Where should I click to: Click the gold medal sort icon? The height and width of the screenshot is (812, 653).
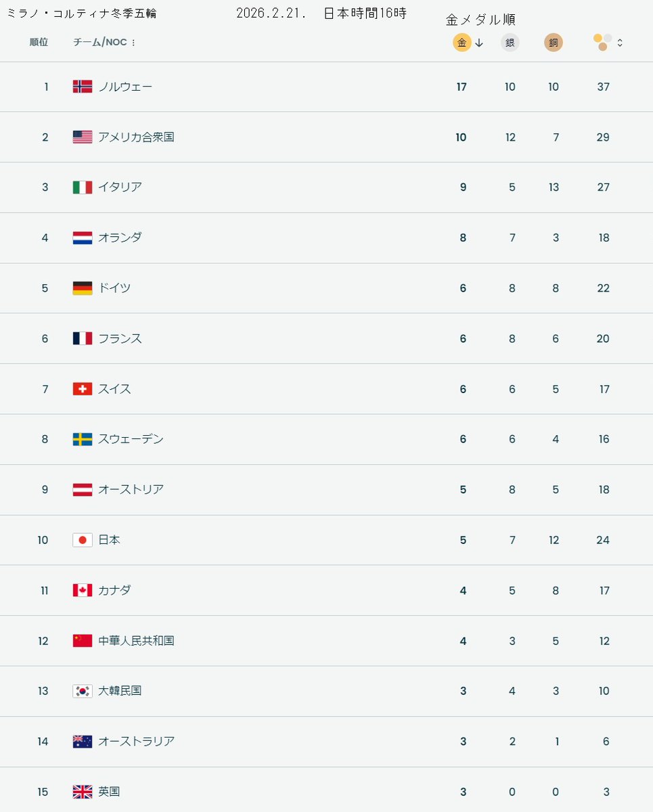click(461, 43)
